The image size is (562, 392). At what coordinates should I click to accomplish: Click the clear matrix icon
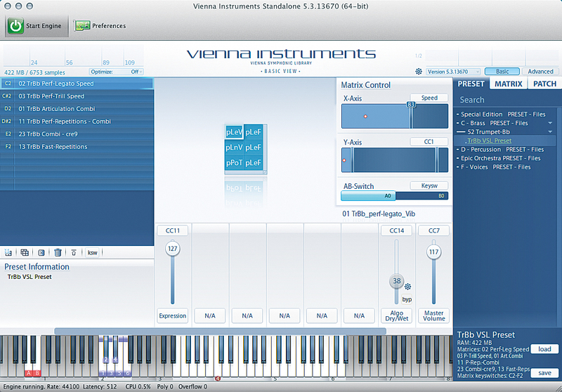(x=41, y=253)
